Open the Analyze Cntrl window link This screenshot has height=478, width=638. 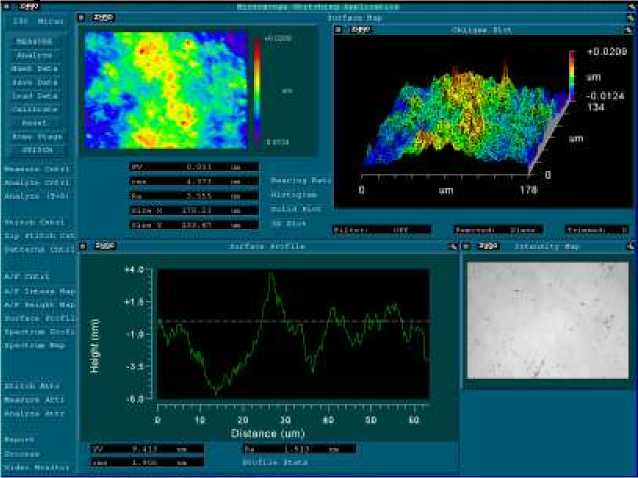pos(37,183)
